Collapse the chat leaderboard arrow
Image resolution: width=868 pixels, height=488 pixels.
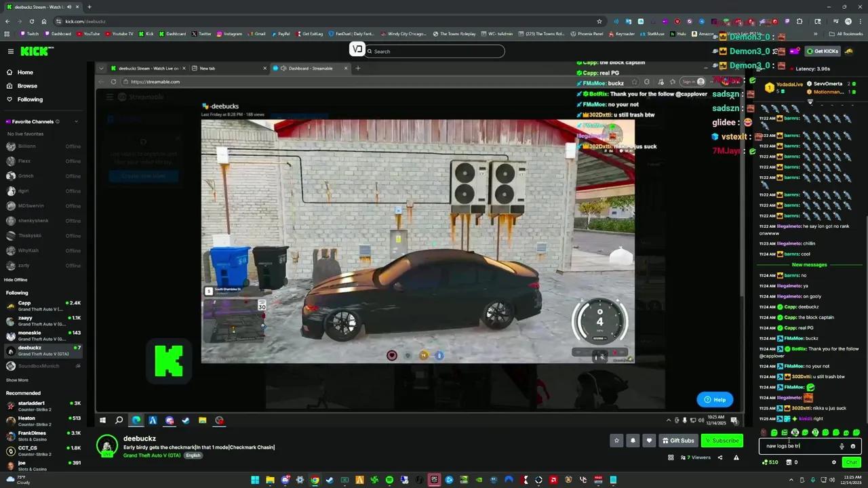(x=810, y=102)
